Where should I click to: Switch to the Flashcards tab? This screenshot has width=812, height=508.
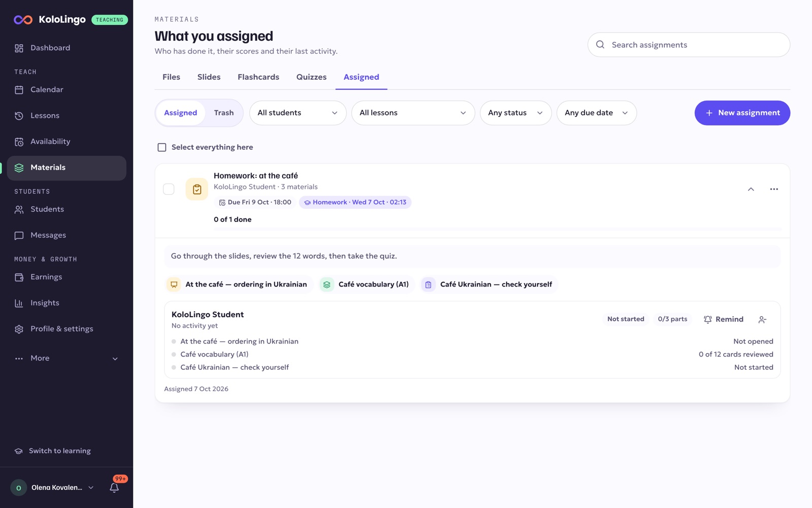[x=258, y=77]
